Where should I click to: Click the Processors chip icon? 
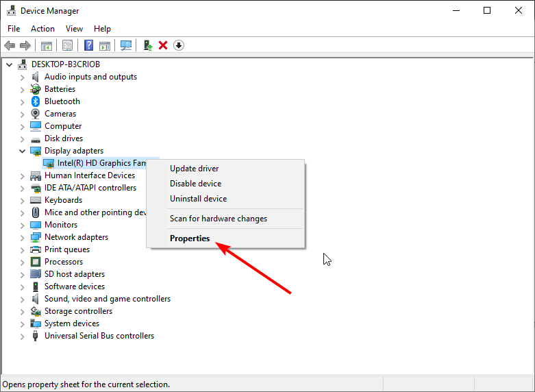point(36,262)
